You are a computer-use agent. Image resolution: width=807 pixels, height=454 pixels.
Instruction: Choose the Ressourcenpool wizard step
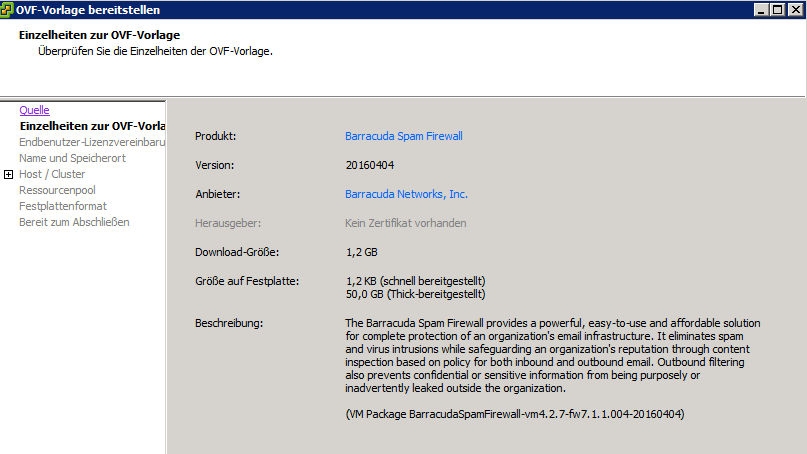click(x=57, y=190)
